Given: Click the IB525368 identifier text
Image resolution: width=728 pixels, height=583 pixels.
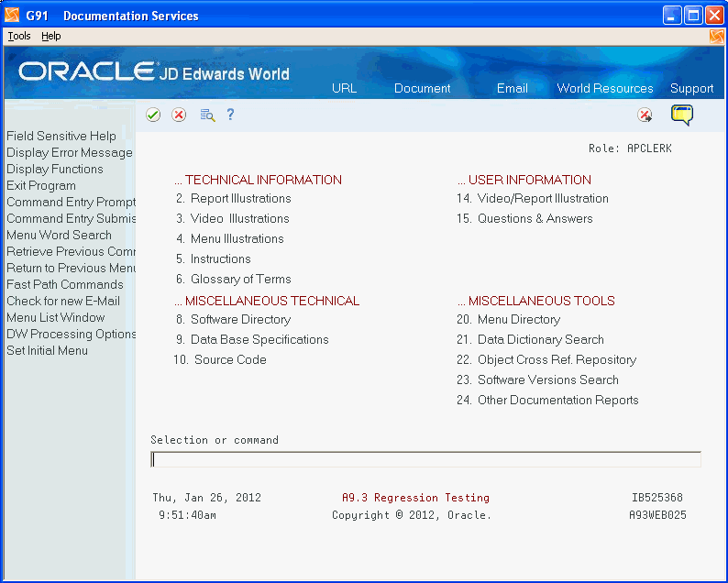Looking at the screenshot, I should coord(657,498).
